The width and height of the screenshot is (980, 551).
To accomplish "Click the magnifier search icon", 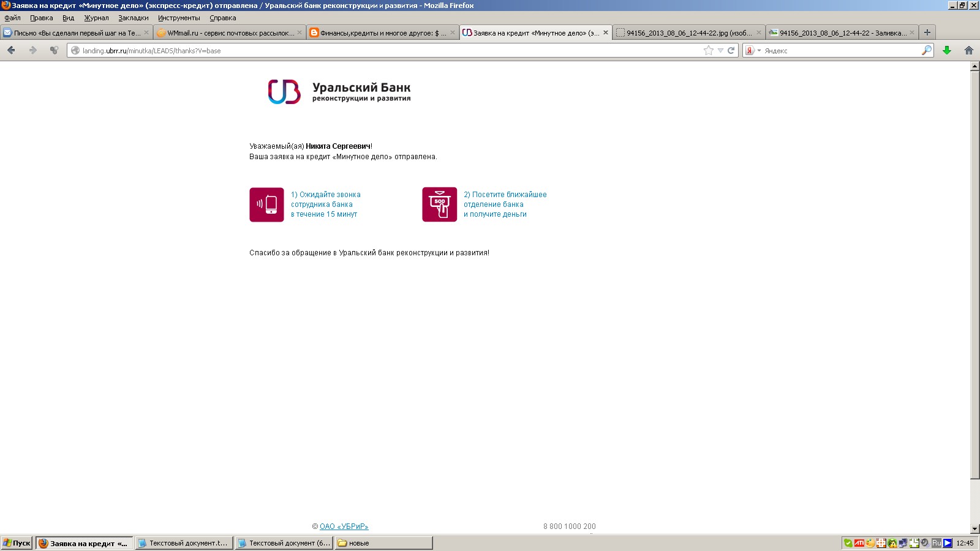I will [927, 50].
